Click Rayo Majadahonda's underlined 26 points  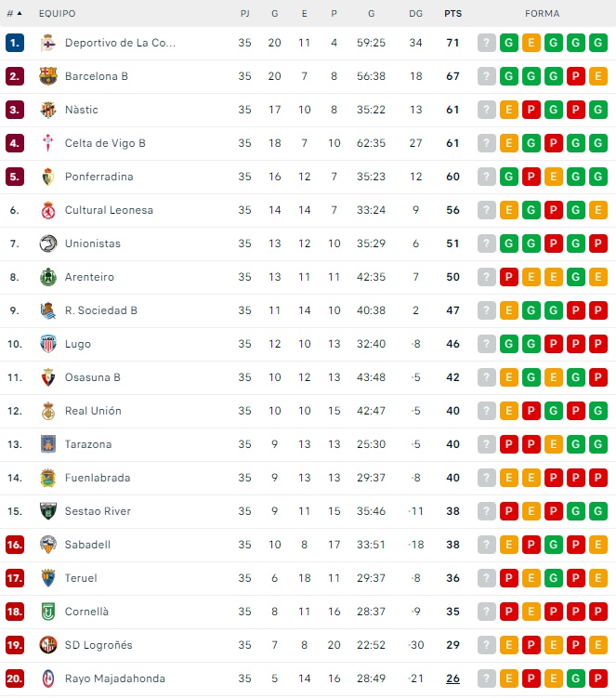click(x=452, y=678)
